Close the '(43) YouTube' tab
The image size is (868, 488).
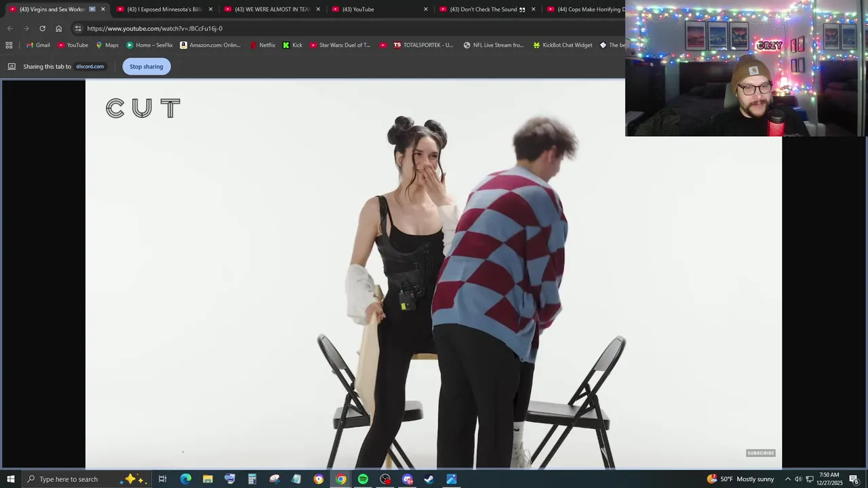(426, 9)
